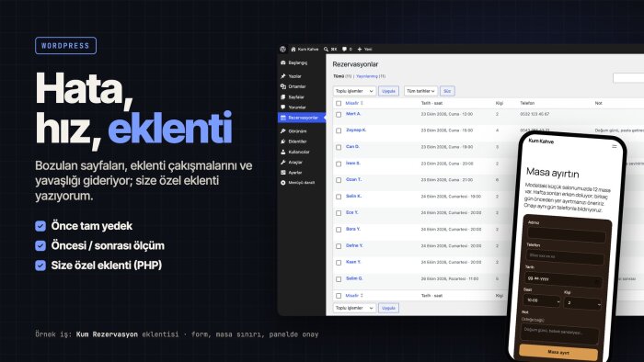
Task: Check the Defne Y. row checkbox
Action: [339, 246]
